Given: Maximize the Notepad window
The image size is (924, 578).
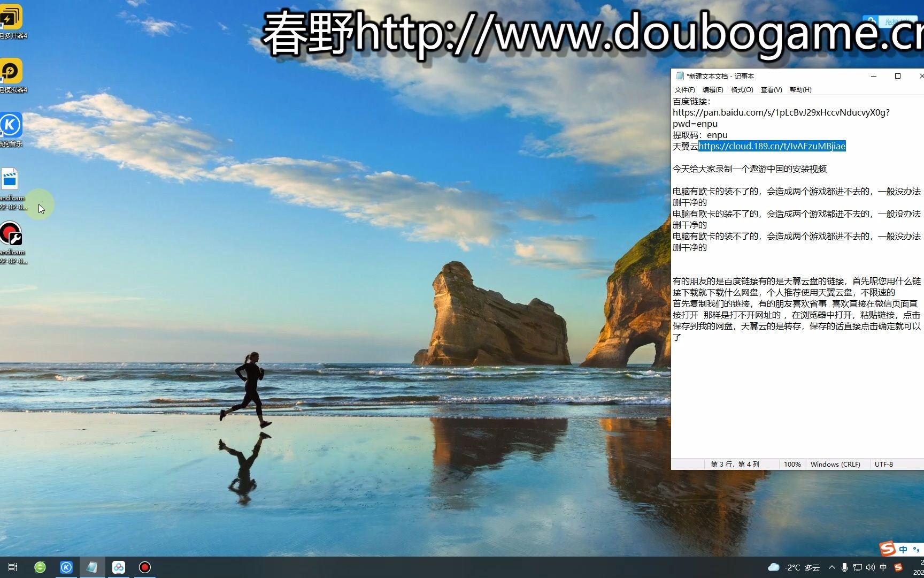Looking at the screenshot, I should 898,76.
